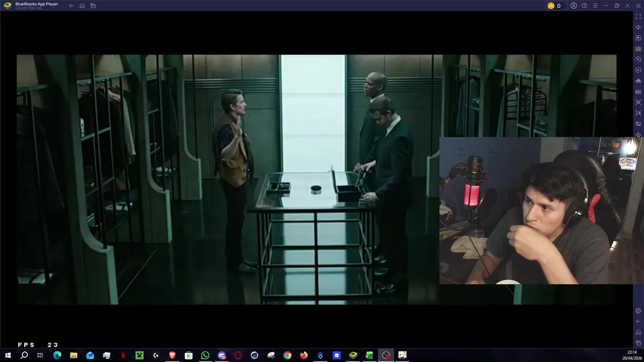Launch Microsoft Edge from taskbar
The height and width of the screenshot is (362, 644).
pyautogui.click(x=57, y=355)
